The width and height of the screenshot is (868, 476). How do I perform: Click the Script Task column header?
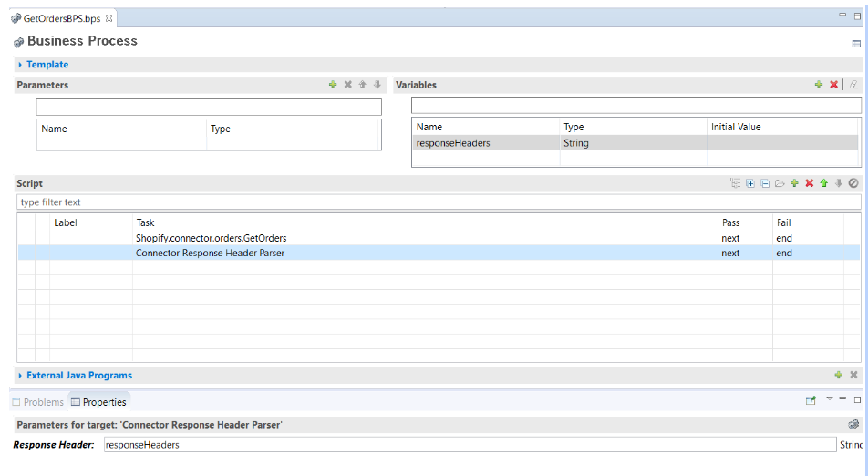coord(145,222)
